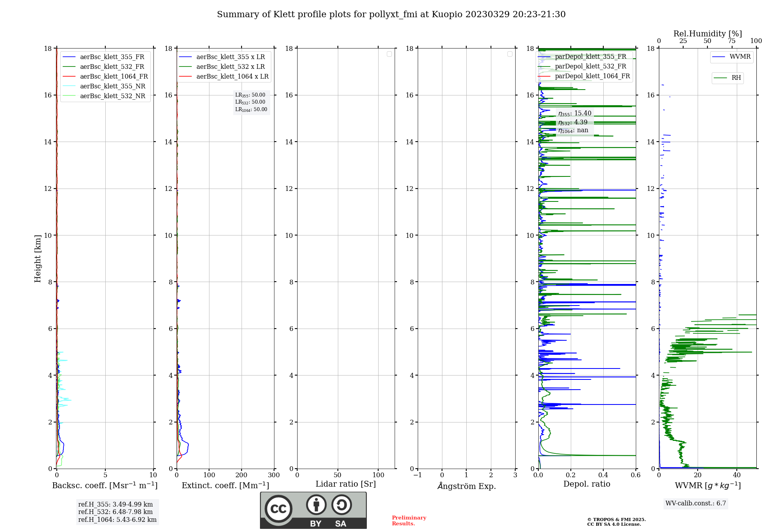Click the © TROPOS & FMI 2025 copyright text

point(616,519)
